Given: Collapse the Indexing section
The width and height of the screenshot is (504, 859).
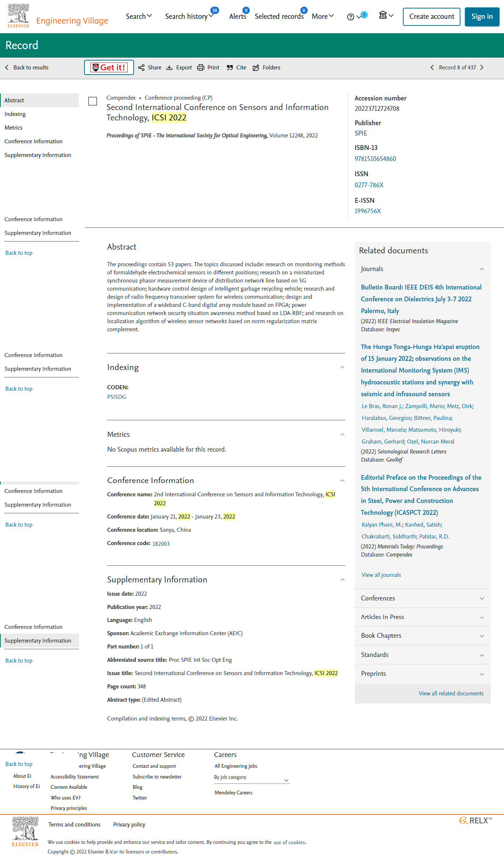Looking at the screenshot, I should click(342, 367).
